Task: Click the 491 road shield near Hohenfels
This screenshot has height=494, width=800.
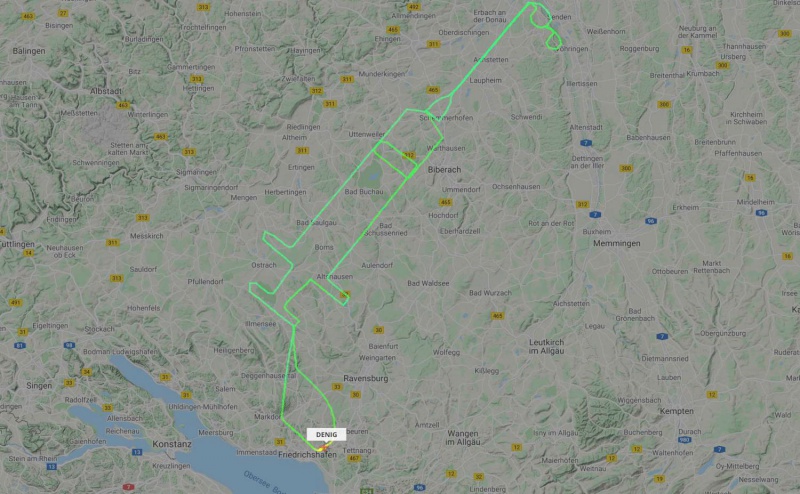Action: pyautogui.click(x=16, y=302)
